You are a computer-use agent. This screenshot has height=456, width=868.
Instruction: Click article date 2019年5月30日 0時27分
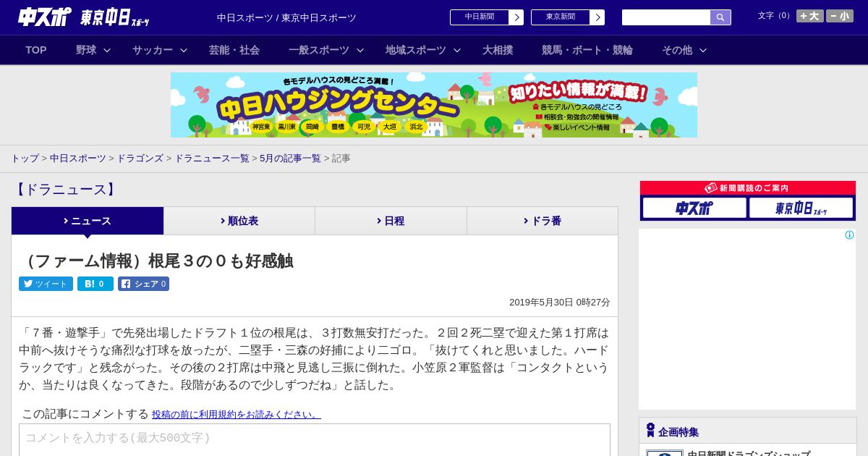[x=560, y=303]
